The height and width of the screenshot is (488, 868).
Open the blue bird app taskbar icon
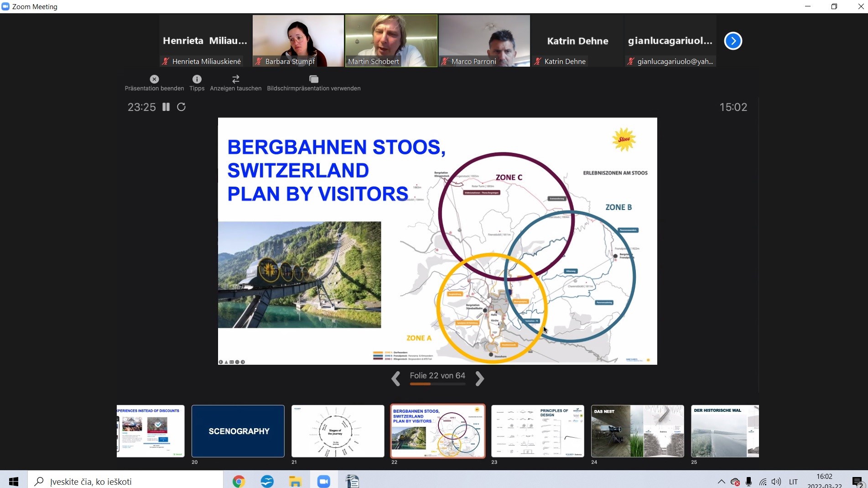pos(267,481)
